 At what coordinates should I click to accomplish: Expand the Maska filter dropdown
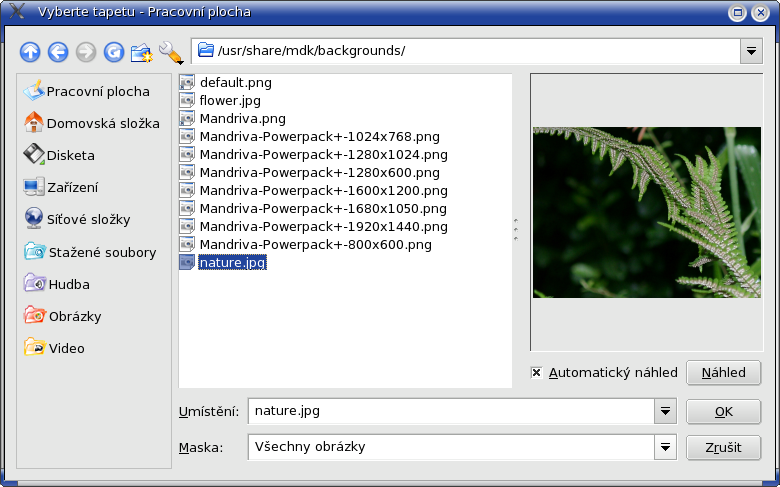[665, 447]
